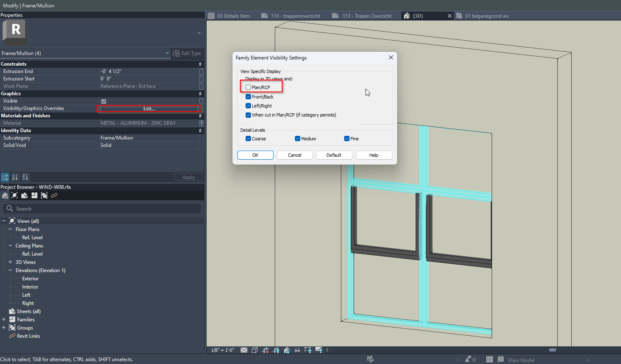Open the Visual Style cube icon
This screenshot has width=621, height=364.
tap(255, 350)
